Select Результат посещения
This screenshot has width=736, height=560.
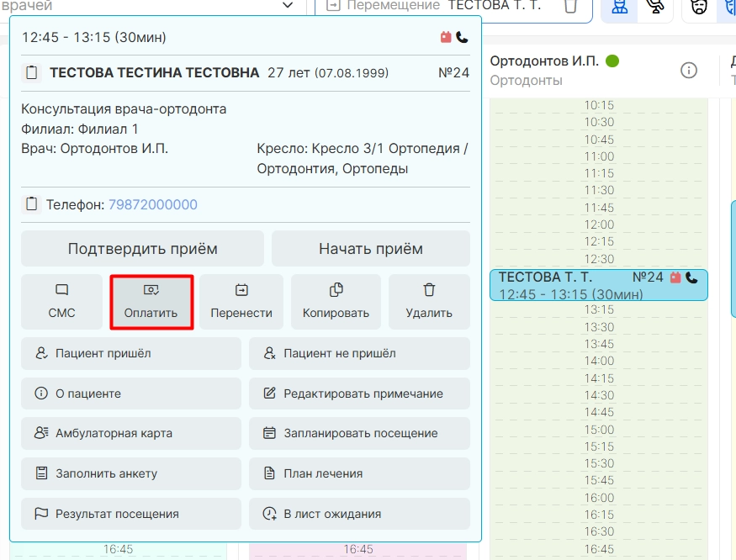[131, 514]
